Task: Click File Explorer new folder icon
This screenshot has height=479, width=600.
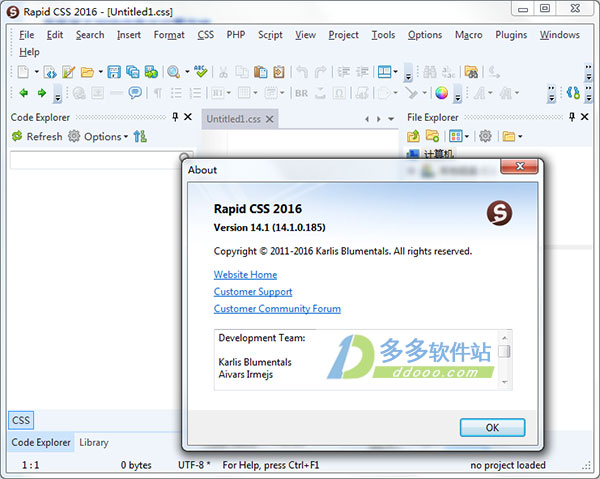Action: [432, 136]
